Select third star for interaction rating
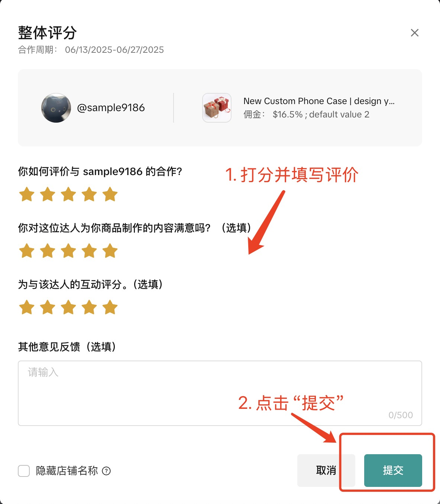This screenshot has height=504, width=440. (68, 307)
